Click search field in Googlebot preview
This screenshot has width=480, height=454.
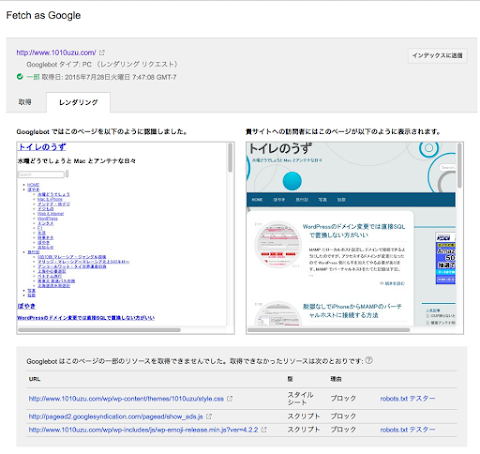click(x=41, y=174)
